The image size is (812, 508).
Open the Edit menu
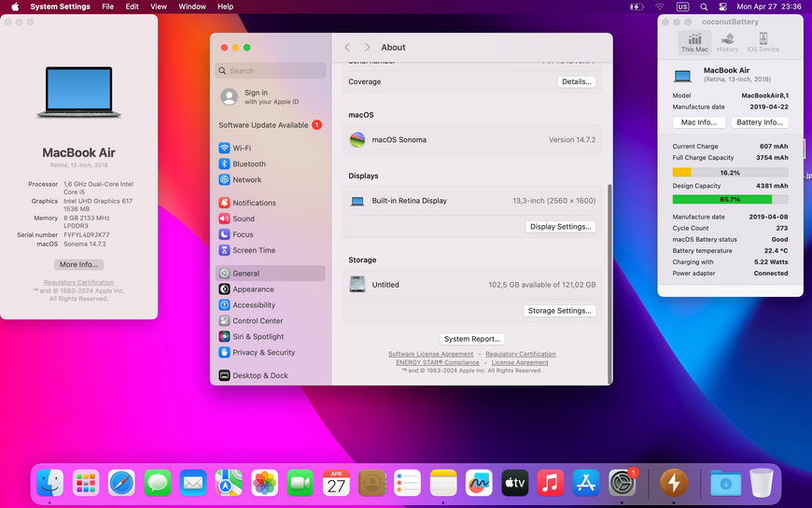click(132, 7)
